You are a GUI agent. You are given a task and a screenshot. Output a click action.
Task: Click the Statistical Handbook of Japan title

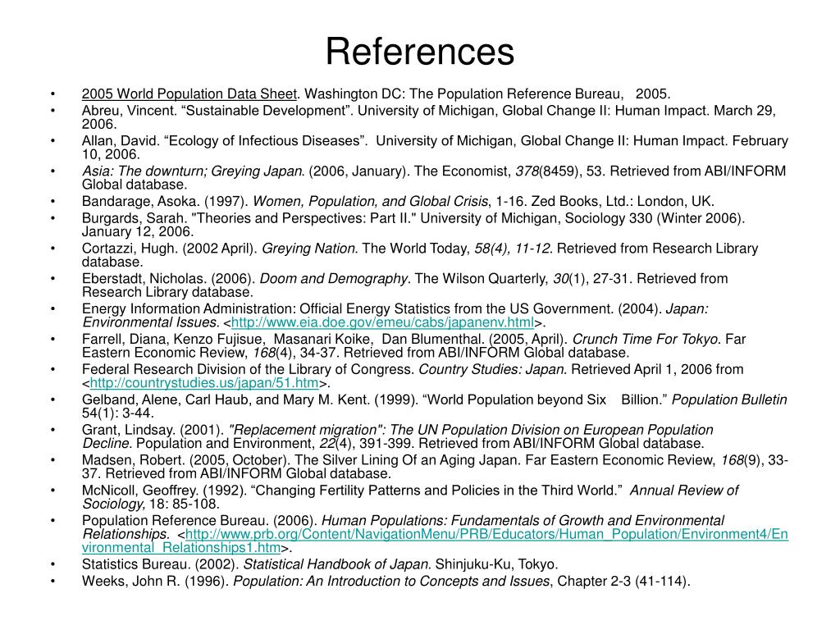tap(337, 564)
